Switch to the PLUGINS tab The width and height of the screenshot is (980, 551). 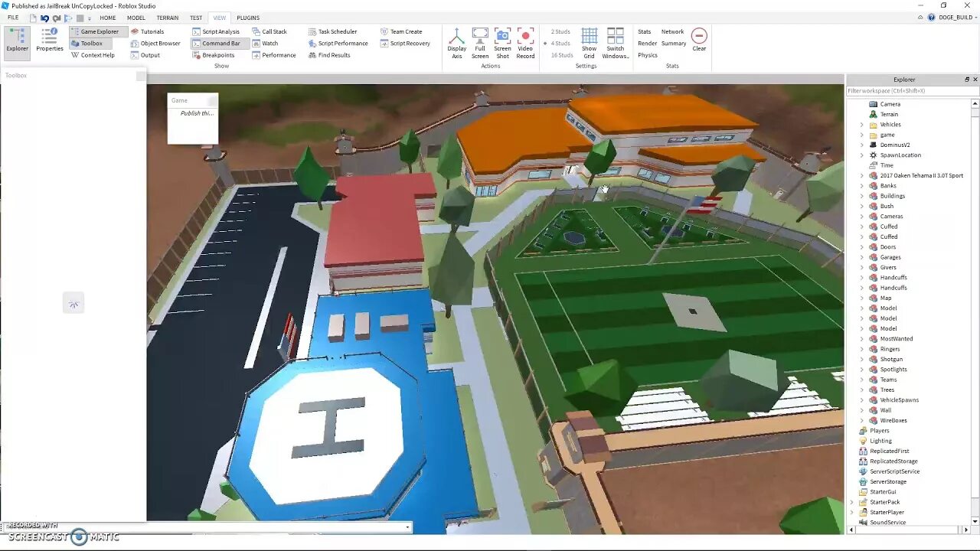(248, 18)
